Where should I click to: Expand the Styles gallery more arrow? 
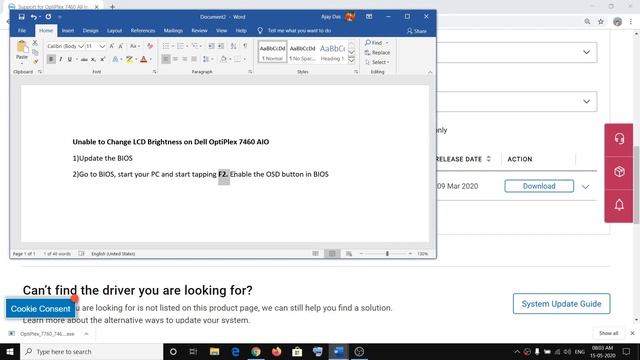[351, 61]
